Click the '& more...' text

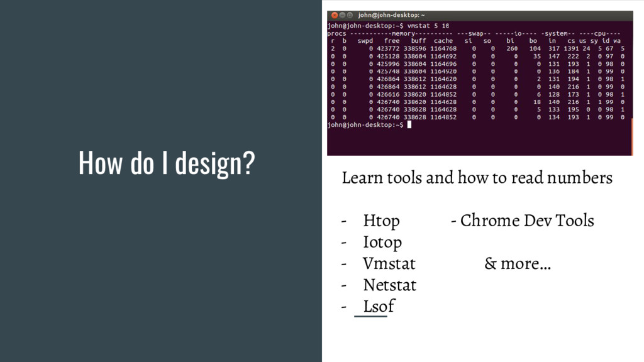coord(518,263)
